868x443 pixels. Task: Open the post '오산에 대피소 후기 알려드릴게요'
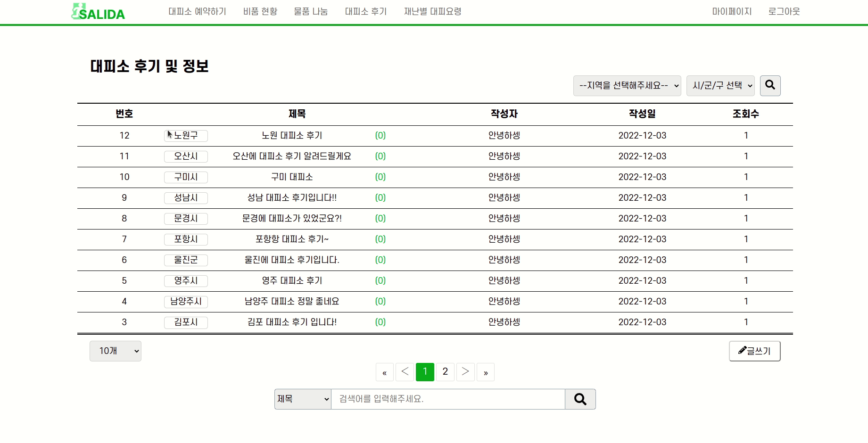[x=292, y=156]
